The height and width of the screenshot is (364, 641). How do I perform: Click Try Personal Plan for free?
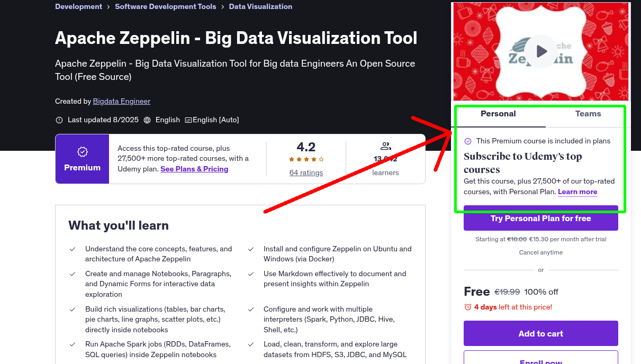click(x=541, y=218)
